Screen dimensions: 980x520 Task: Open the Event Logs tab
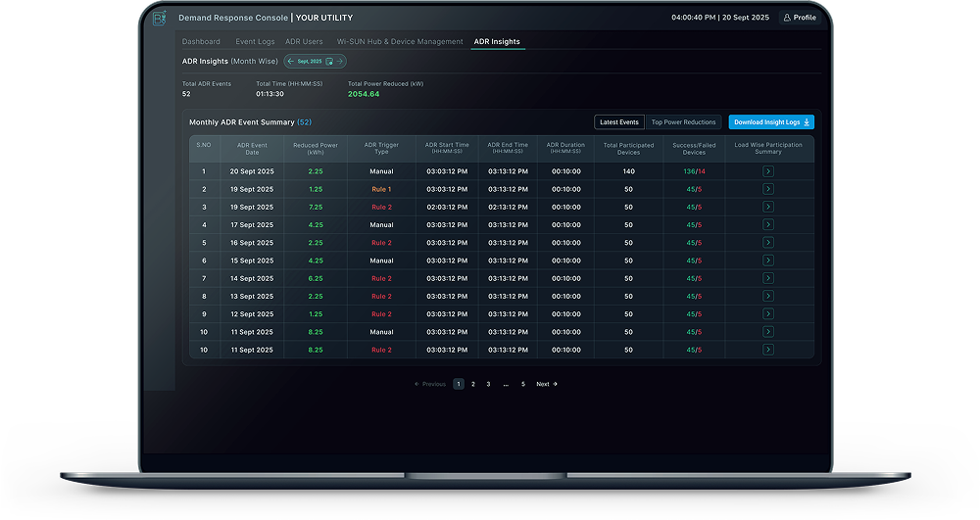255,42
